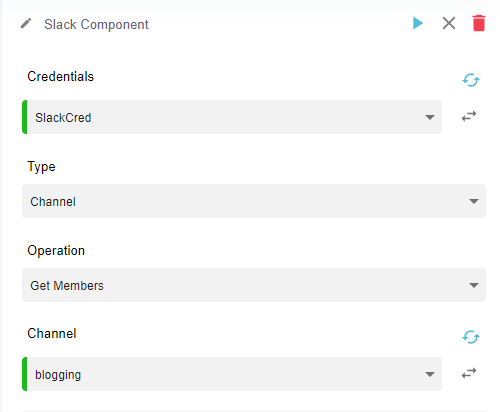Delete component using red trash icon
Image resolution: width=500 pixels, height=412 pixels.
[x=479, y=23]
